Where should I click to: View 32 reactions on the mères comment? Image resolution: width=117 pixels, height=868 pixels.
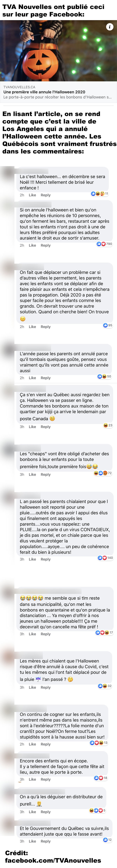point(105,686)
